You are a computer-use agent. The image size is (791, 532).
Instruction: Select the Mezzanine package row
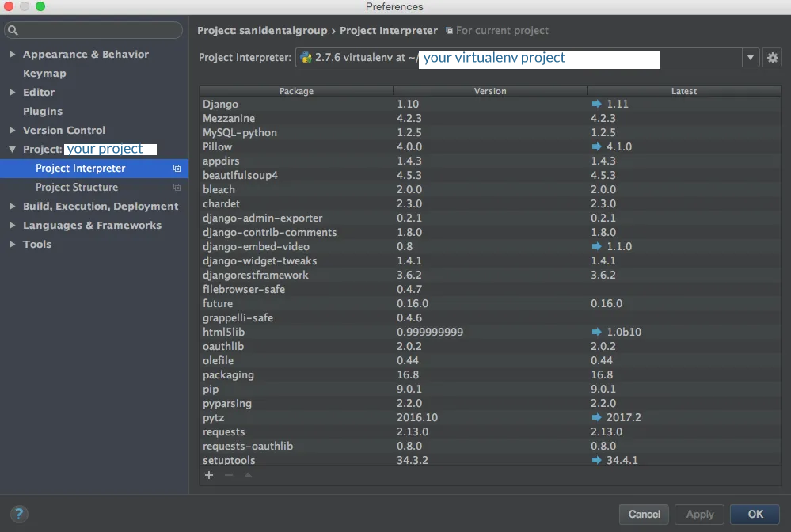(490, 118)
